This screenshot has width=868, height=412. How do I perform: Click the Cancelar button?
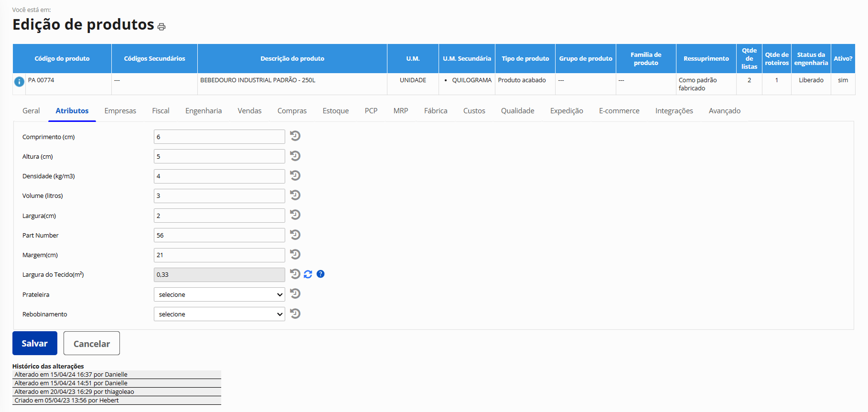(x=92, y=344)
